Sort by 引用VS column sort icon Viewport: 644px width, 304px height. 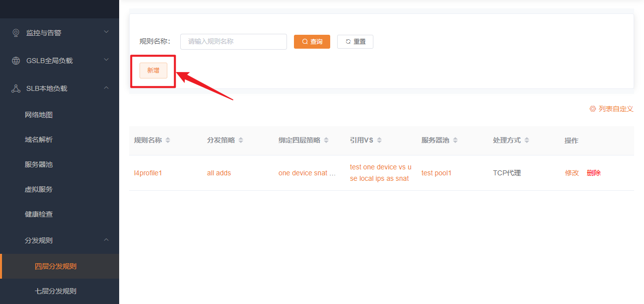pos(379,141)
